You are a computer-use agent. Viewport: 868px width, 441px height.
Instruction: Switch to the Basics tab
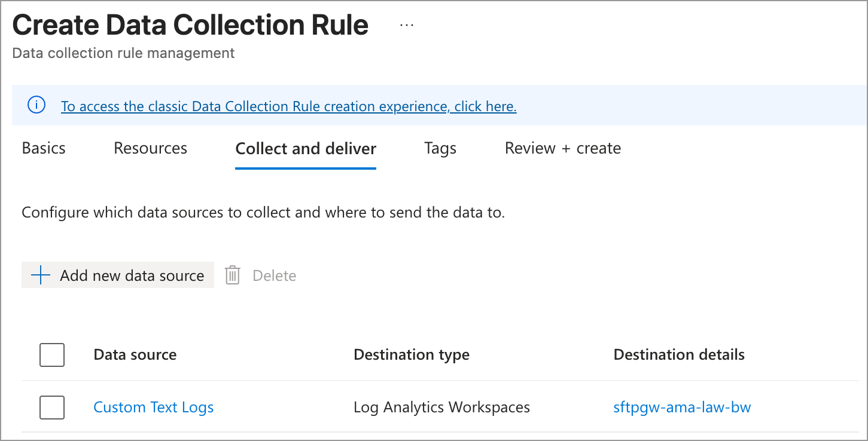coord(44,148)
